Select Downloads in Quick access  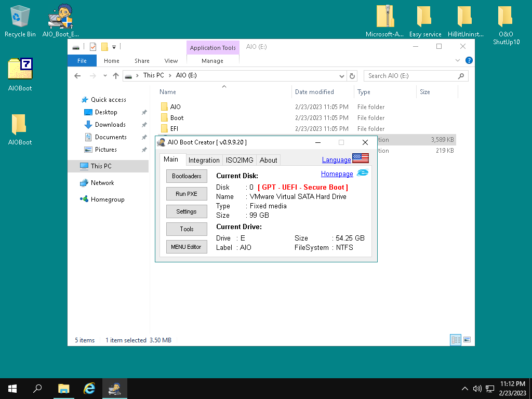[110, 125]
